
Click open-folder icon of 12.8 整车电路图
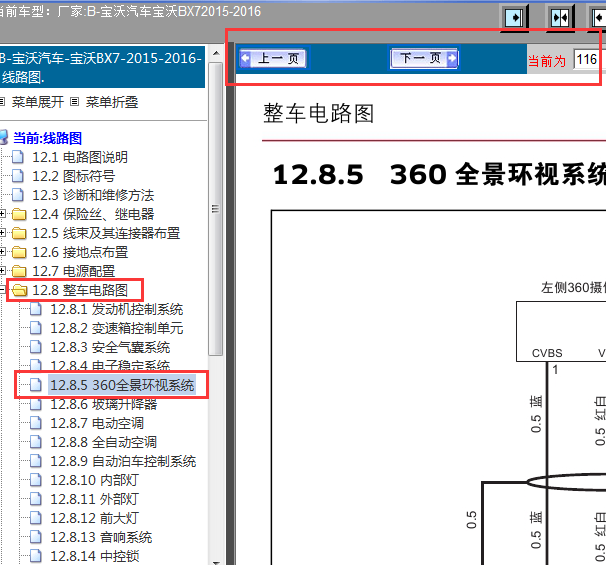(19, 290)
